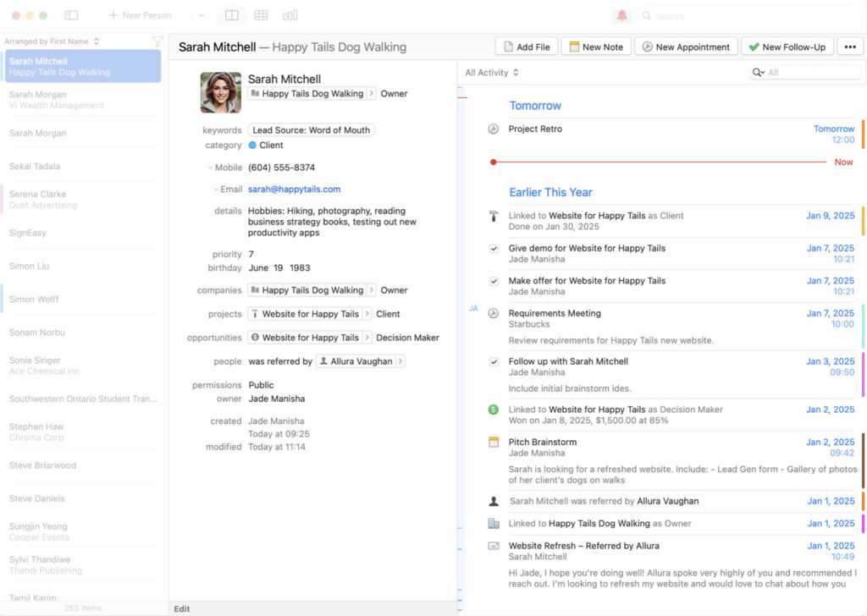Viewport: 867px width, 616px height.
Task: Click project hammer icon for Jan 9 entry
Action: pos(494,216)
